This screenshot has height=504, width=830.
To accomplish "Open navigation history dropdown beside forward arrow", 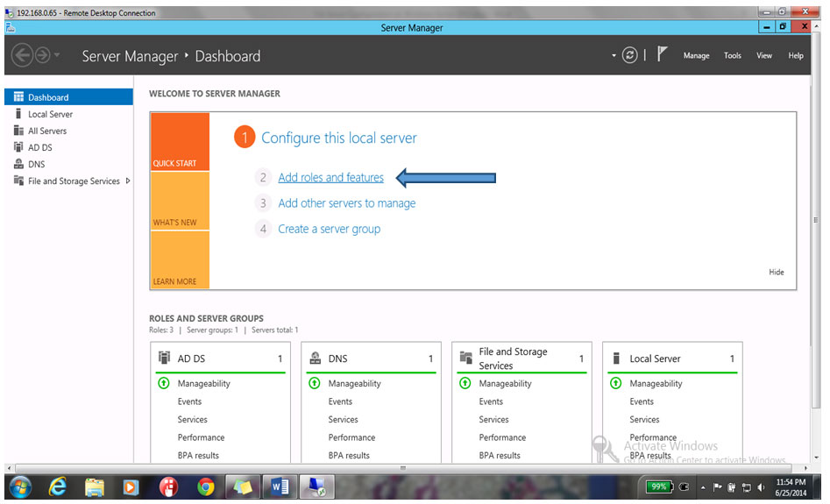I will point(57,54).
